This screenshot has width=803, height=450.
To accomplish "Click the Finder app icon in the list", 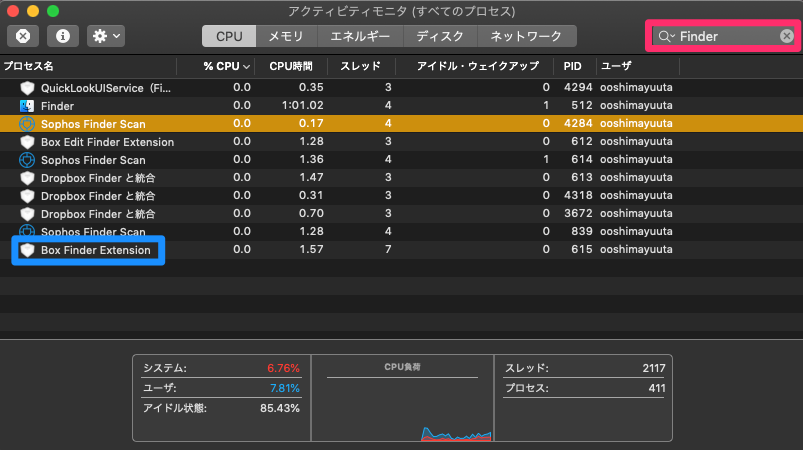I will click(x=27, y=106).
